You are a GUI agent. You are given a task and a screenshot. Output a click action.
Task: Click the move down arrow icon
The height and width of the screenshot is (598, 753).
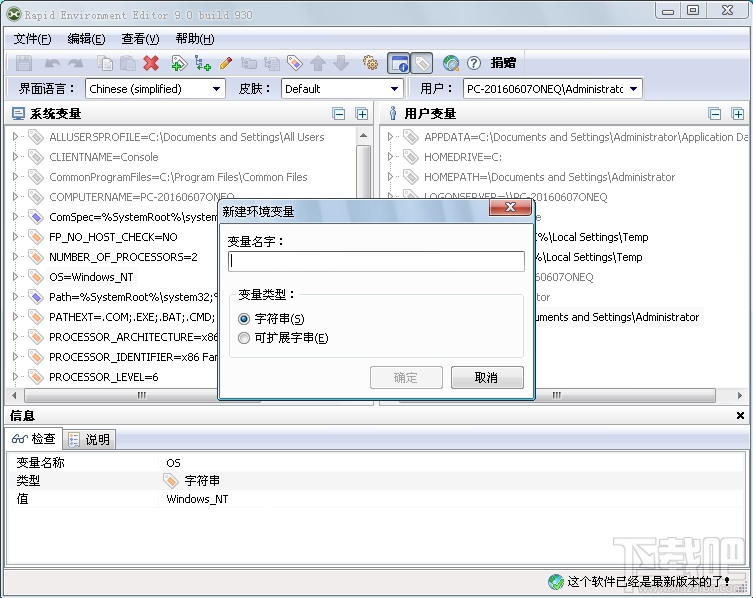click(341, 63)
